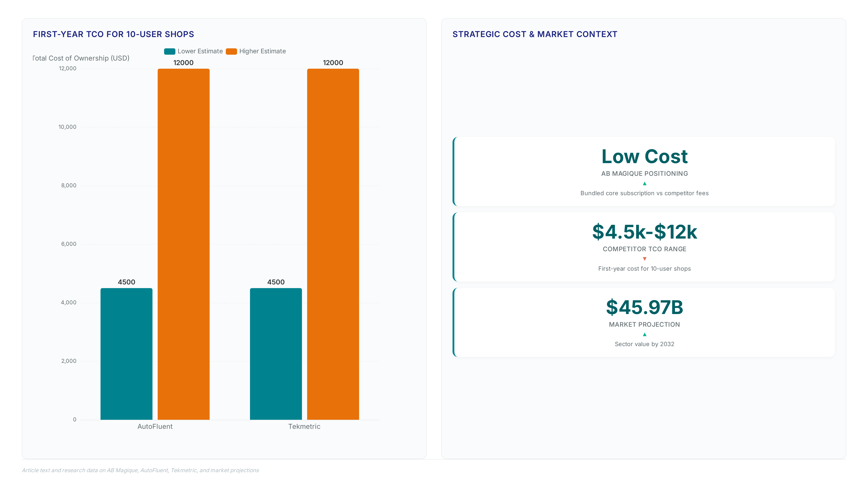
Task: Click the Low Cost headline value
Action: (x=644, y=157)
